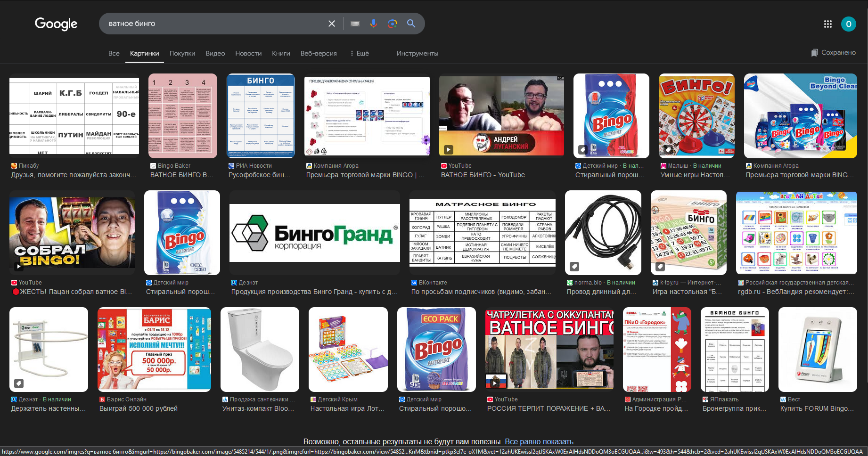Open the Bingo Beyond Clean thumbnail
Viewport: 868px width, 456px height.
point(801,116)
